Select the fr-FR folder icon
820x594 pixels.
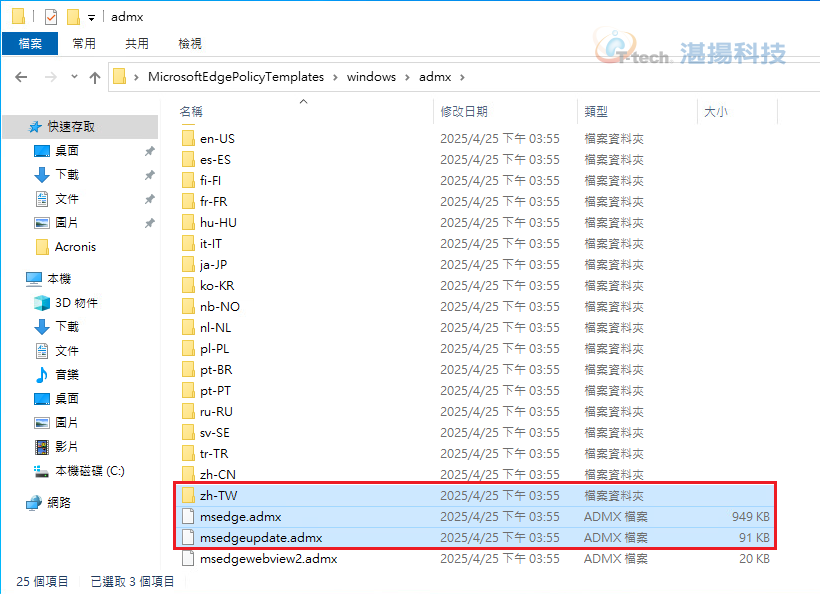[188, 201]
